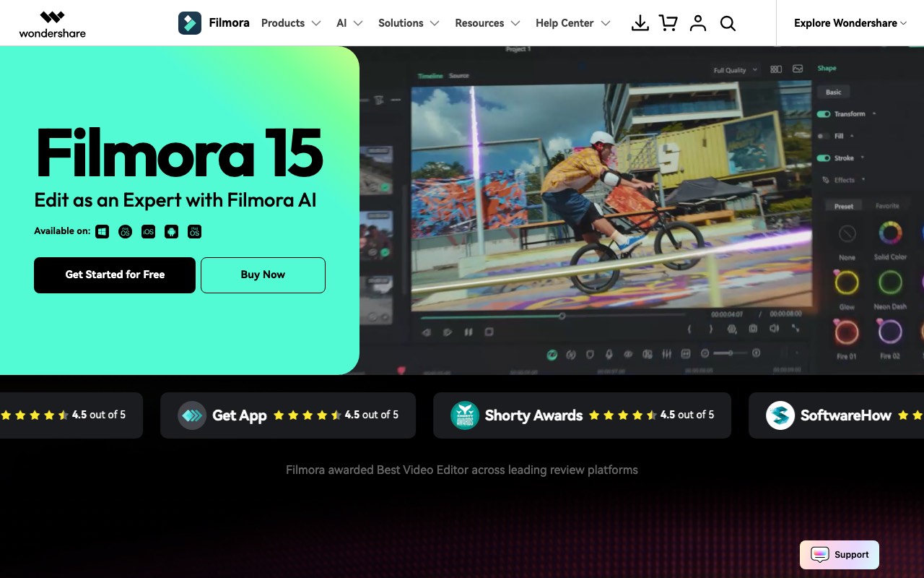Toggle the Transform switch in Shape panel

click(x=823, y=114)
